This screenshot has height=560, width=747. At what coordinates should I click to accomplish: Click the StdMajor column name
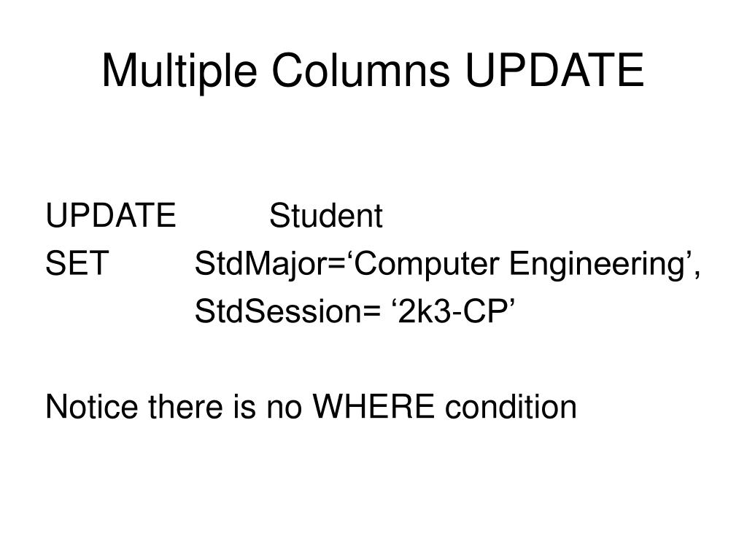tap(262, 265)
